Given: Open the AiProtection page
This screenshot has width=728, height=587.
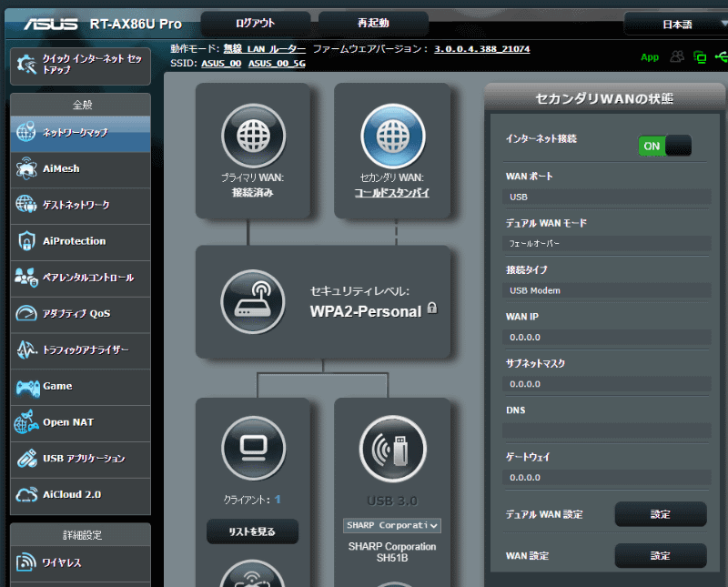Looking at the screenshot, I should click(80, 241).
